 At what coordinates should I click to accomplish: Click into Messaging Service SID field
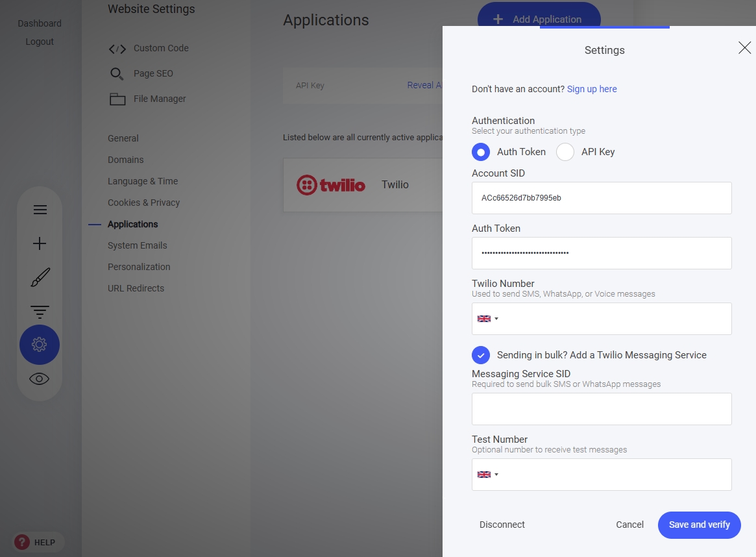pos(602,409)
